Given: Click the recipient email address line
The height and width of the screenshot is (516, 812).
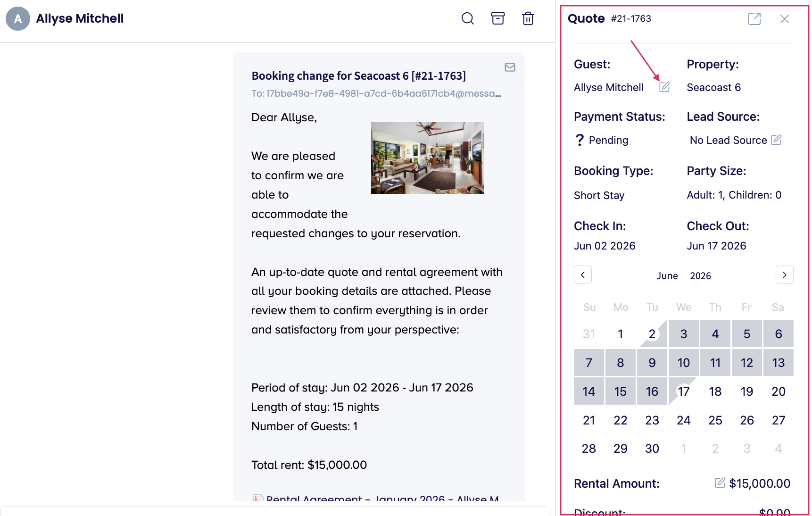Looking at the screenshot, I should (x=376, y=93).
